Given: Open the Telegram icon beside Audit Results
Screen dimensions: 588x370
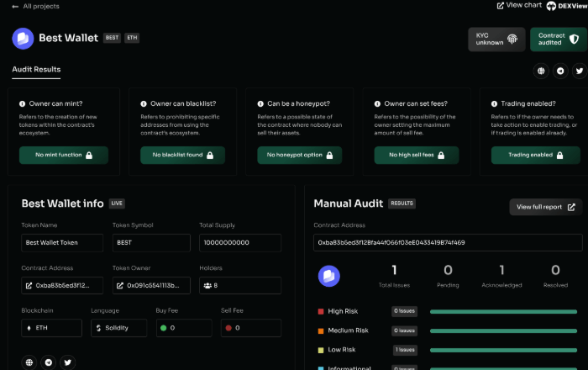Looking at the screenshot, I should point(559,71).
